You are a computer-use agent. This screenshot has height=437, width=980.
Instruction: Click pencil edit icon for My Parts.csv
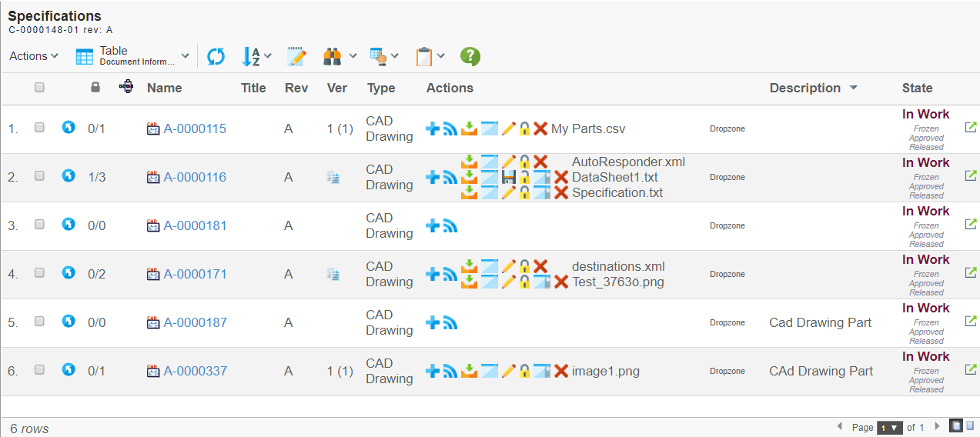508,128
